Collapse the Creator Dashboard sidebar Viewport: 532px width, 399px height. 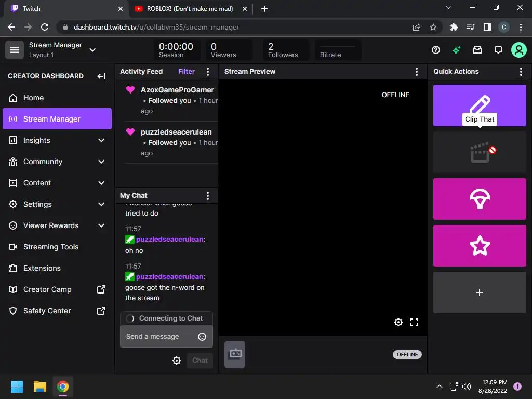coord(101,76)
